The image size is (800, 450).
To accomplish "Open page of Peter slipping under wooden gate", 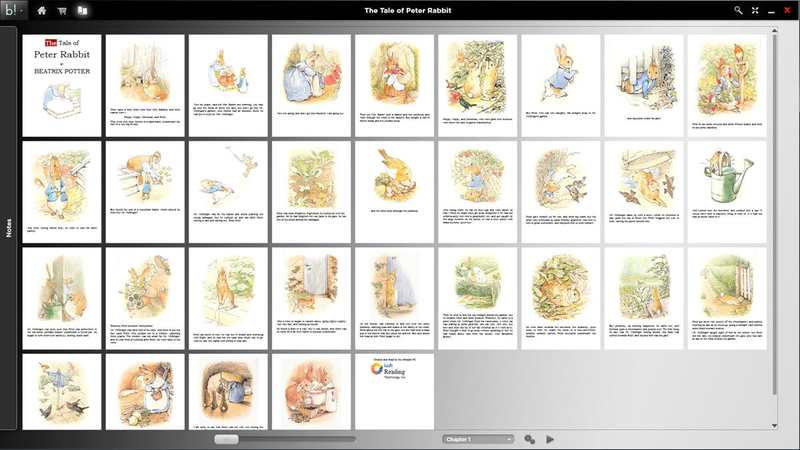I will (727, 298).
